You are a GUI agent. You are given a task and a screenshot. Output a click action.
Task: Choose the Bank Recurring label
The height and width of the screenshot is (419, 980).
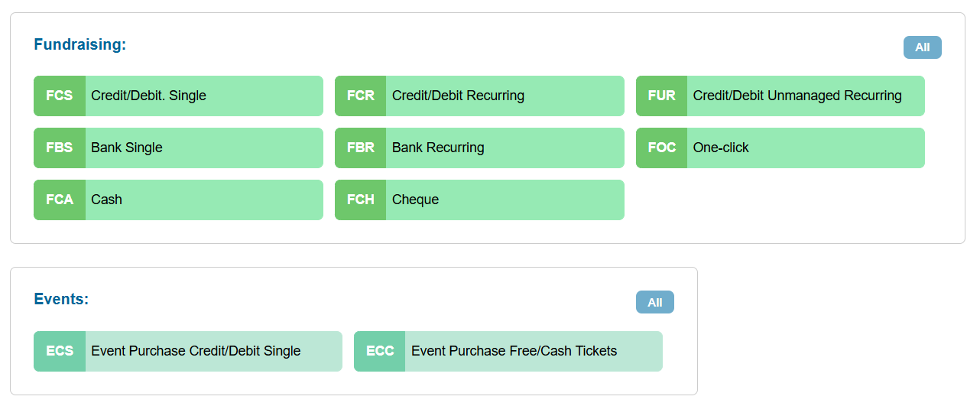click(x=438, y=148)
